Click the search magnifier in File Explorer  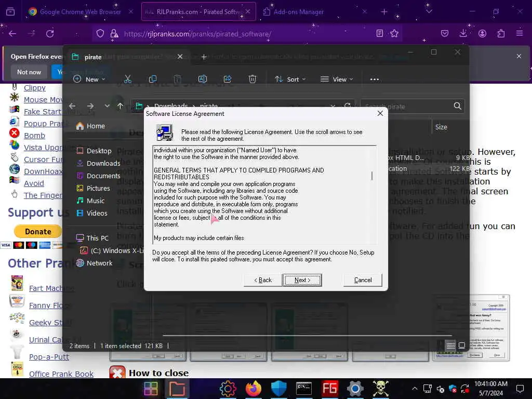tap(457, 106)
